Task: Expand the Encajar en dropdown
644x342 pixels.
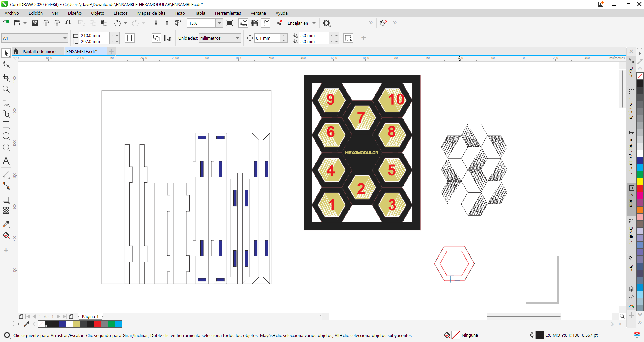Action: [314, 23]
